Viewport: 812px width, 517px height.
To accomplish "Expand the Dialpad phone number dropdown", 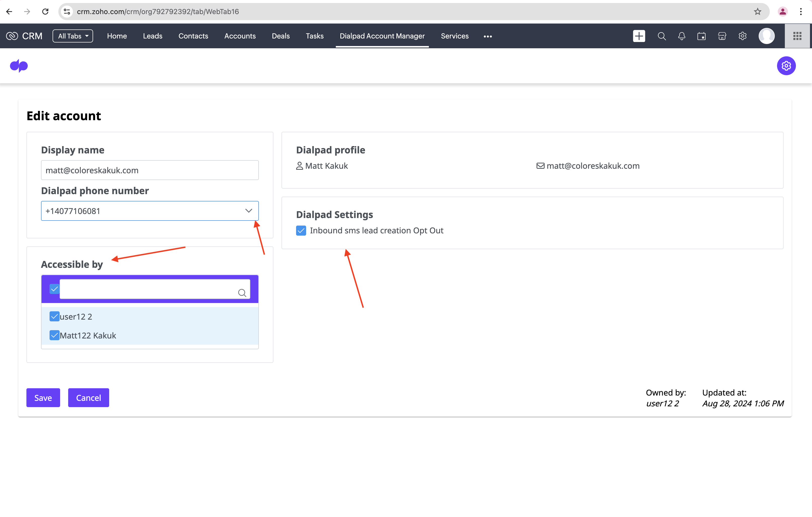I will point(249,211).
